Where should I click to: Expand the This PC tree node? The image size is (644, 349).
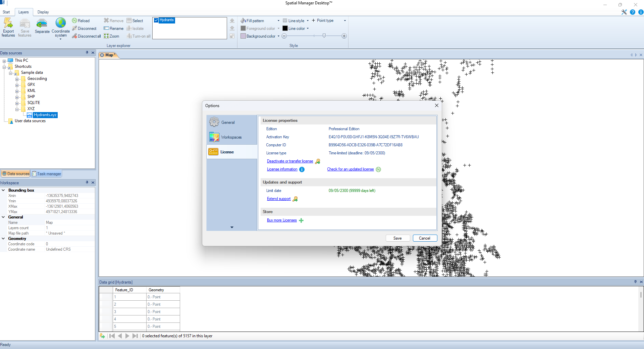[x=4, y=61]
